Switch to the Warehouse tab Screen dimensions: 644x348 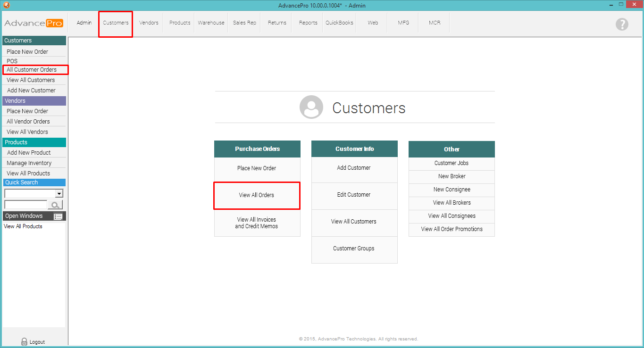pyautogui.click(x=211, y=23)
